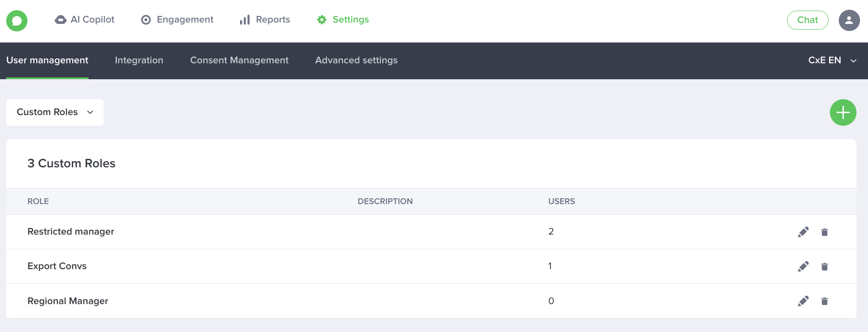The image size is (868, 332).
Task: Select the Restricted manager role name
Action: (x=71, y=232)
